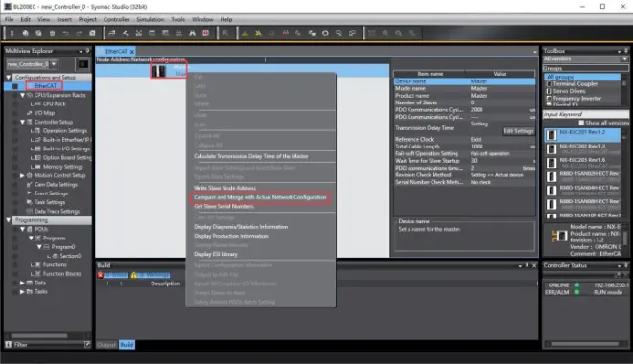Open the All vendors dropdown in Toolbox
633x364 pixels.
pos(585,58)
